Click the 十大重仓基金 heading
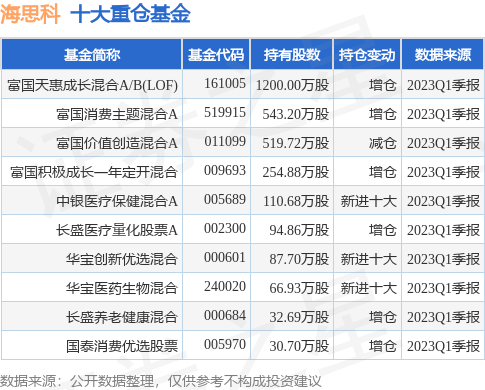This screenshot has height=390, width=485. [130, 14]
